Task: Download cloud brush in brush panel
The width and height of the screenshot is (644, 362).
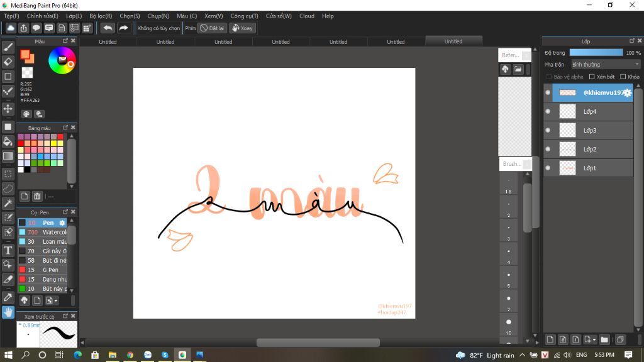Action: coord(25,300)
